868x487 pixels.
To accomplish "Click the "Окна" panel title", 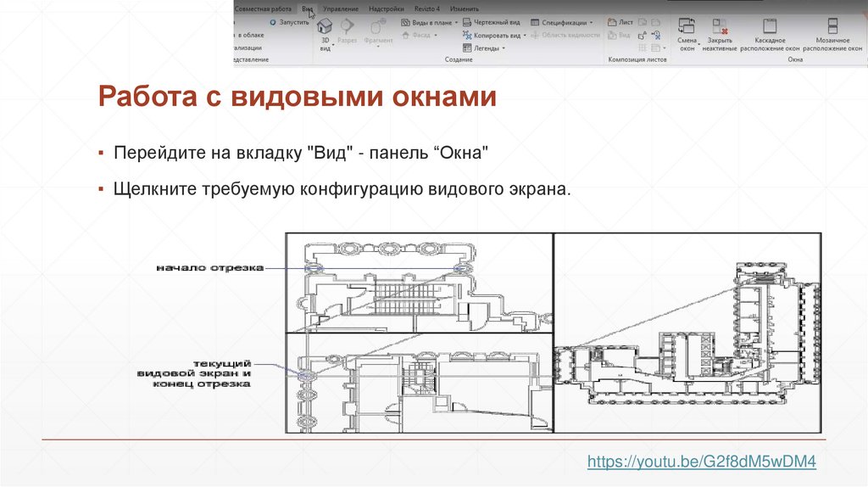I will 795,59.
